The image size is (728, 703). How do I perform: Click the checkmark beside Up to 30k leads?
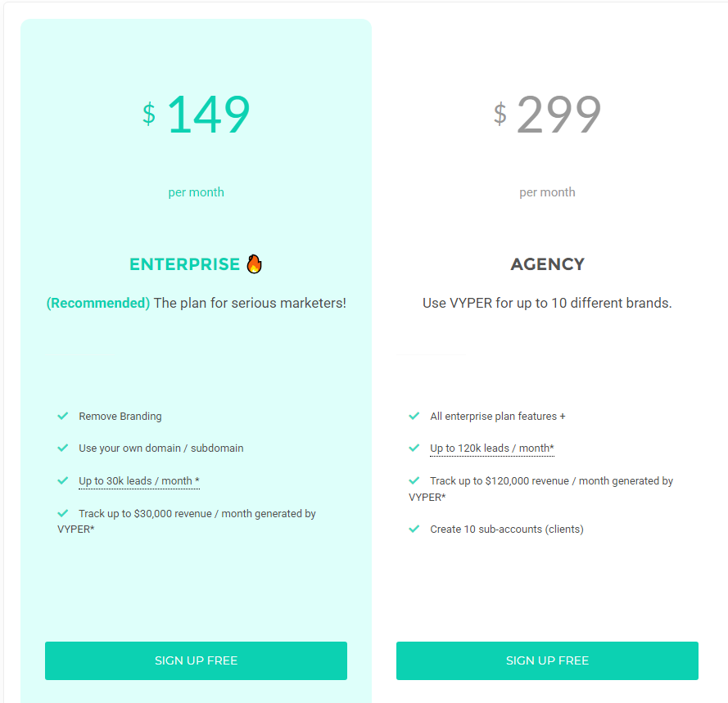tap(62, 480)
